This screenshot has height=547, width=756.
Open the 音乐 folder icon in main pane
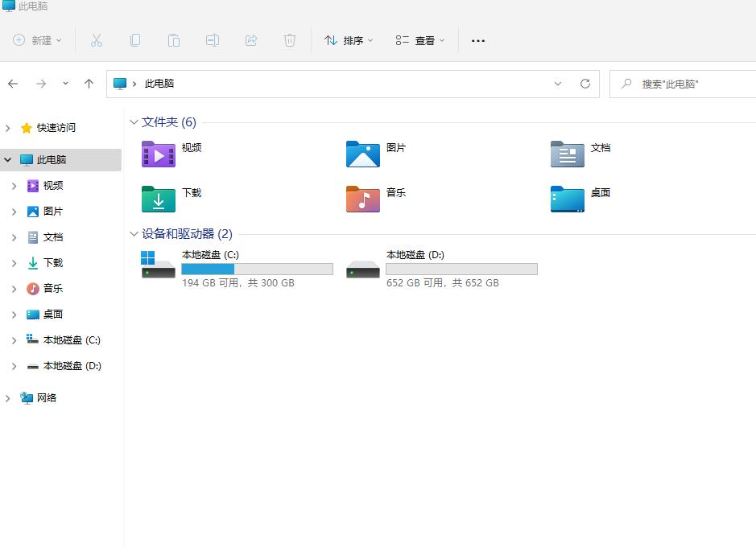362,199
